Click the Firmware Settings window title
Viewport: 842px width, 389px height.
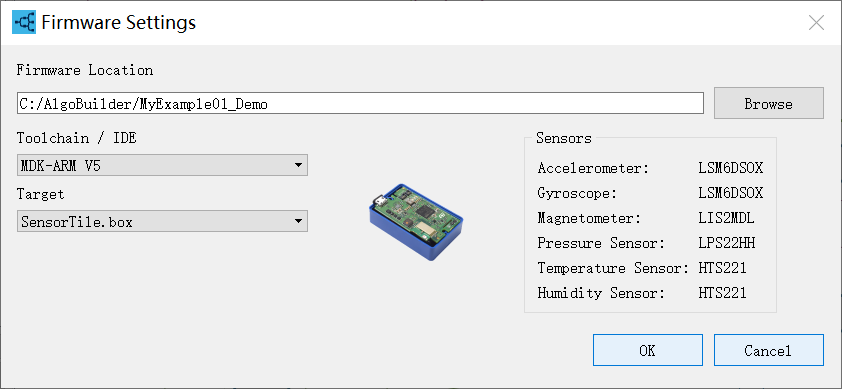[x=119, y=23]
